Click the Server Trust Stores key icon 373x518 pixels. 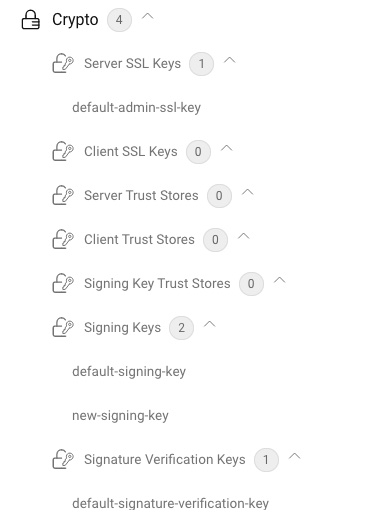coord(63,195)
